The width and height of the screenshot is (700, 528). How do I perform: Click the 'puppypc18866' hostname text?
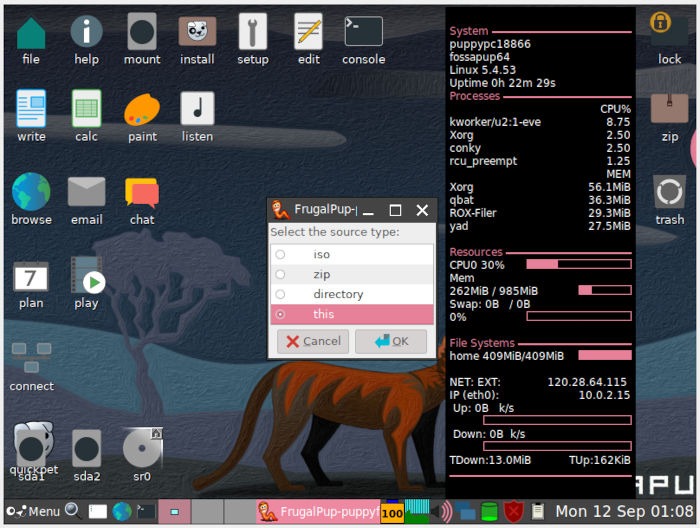(x=490, y=44)
